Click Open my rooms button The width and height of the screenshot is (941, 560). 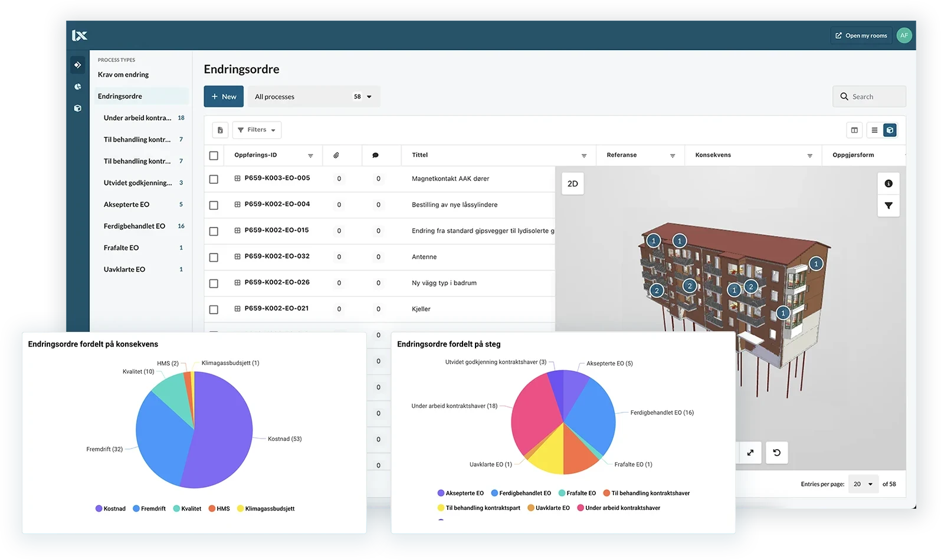coord(861,36)
